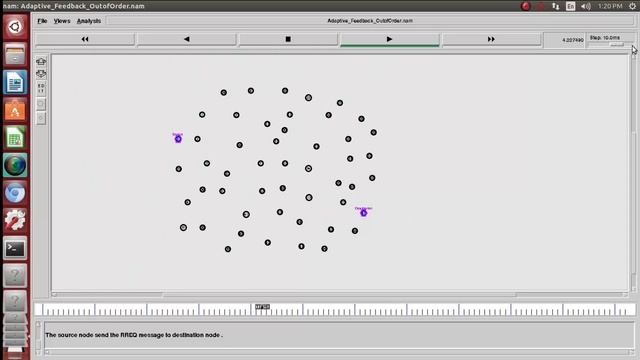The width and height of the screenshot is (640, 360).
Task: Click the RREQ message annotation text
Action: pyautogui.click(x=134, y=335)
